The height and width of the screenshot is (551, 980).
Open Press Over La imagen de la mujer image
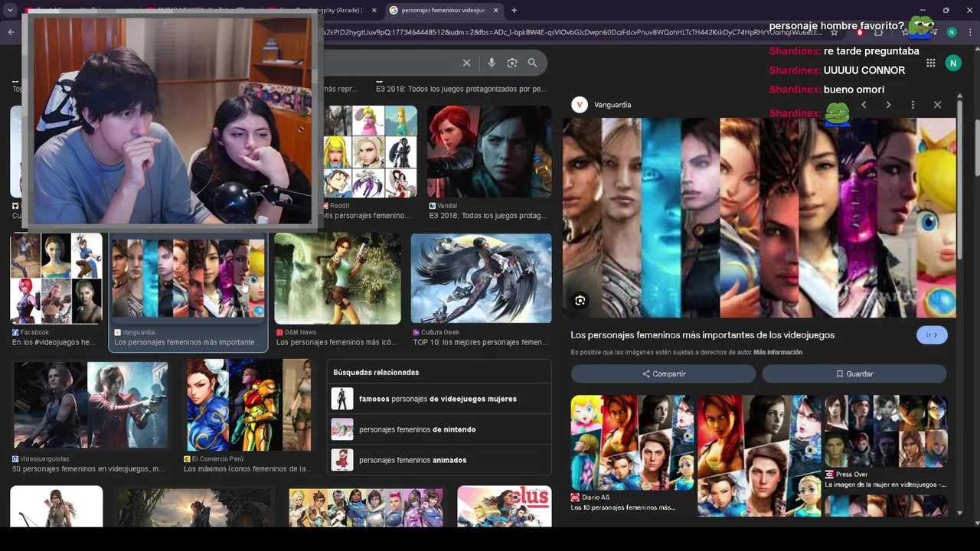pyautogui.click(x=885, y=431)
